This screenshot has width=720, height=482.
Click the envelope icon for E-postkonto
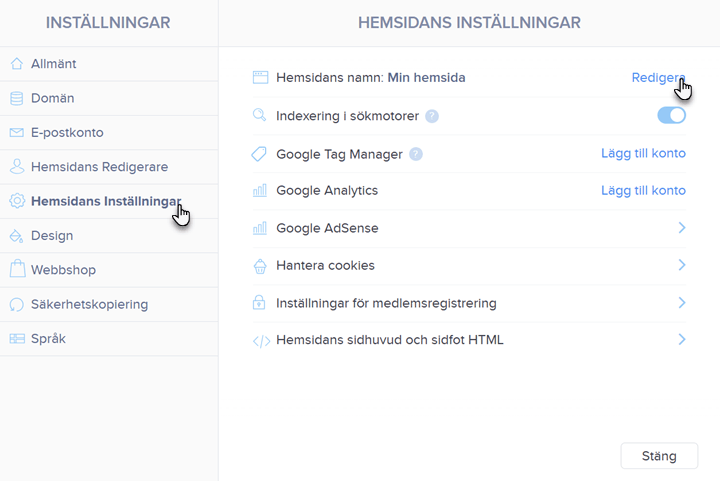(17, 133)
